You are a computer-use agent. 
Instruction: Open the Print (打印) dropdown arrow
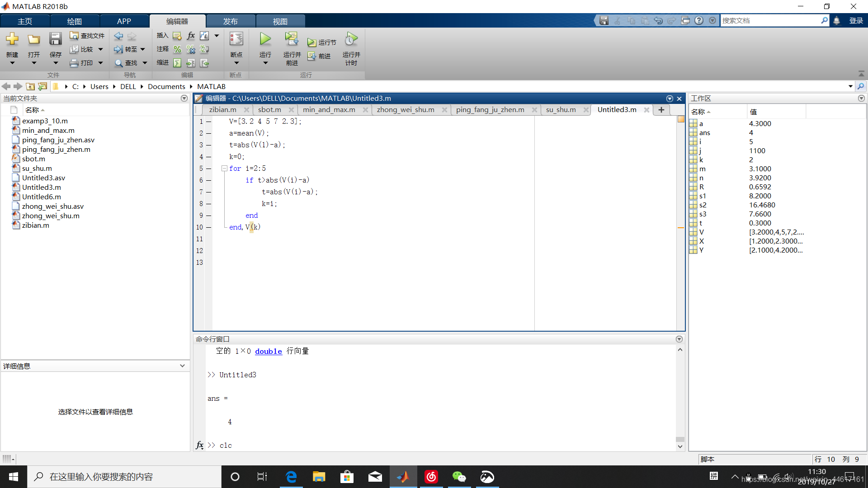point(100,63)
